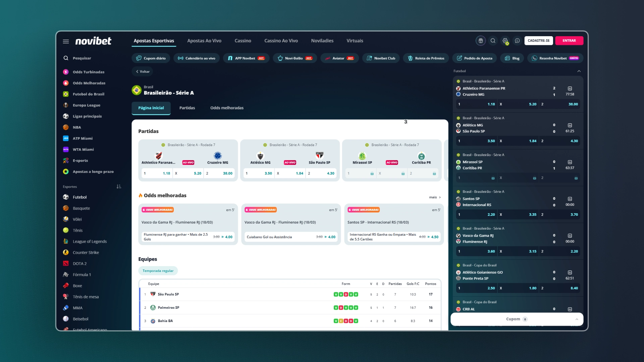
Task: Click the sort icon beside Esportes
Action: click(x=119, y=186)
